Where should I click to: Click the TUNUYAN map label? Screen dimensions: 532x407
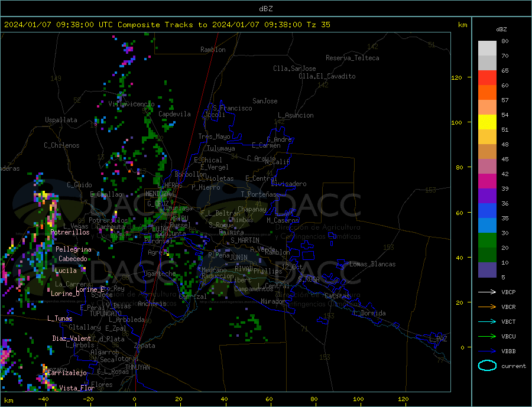tap(137, 367)
